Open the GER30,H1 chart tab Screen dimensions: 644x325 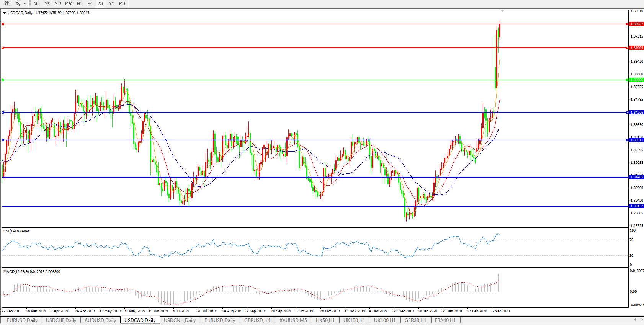coord(415,320)
